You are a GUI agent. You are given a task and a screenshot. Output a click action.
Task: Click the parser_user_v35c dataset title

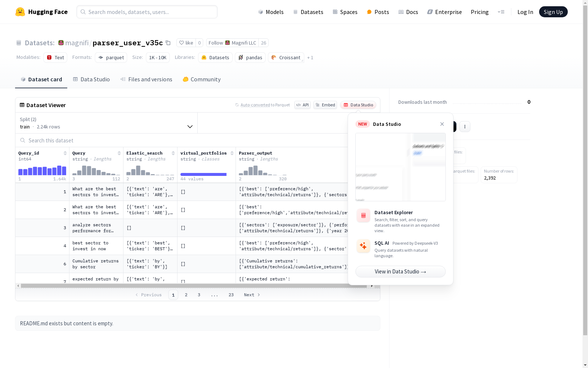tap(128, 43)
